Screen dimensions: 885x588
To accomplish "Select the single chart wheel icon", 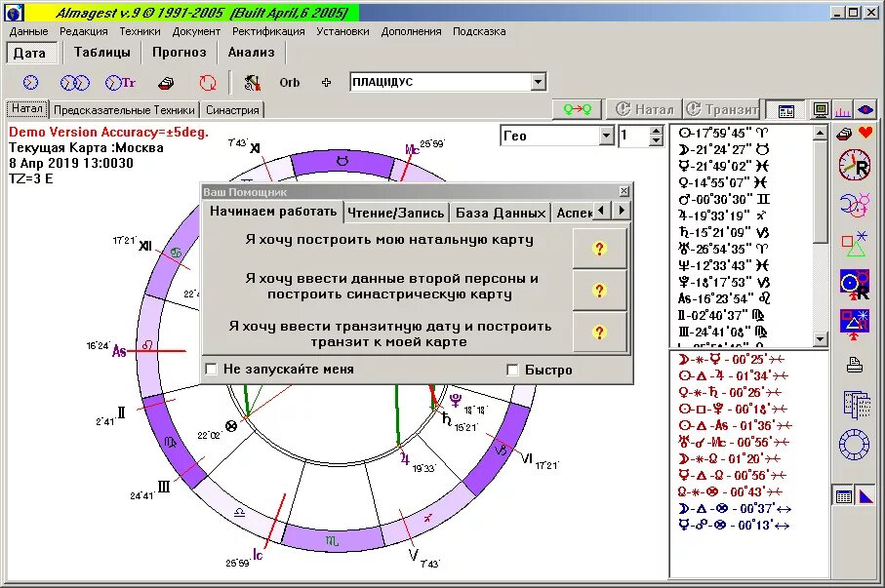I will coord(30,83).
